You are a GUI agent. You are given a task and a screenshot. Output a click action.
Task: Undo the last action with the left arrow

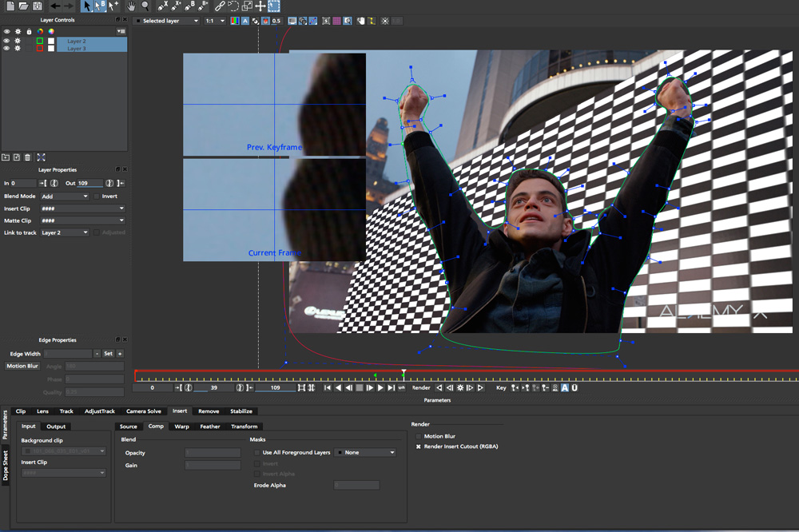55,6
